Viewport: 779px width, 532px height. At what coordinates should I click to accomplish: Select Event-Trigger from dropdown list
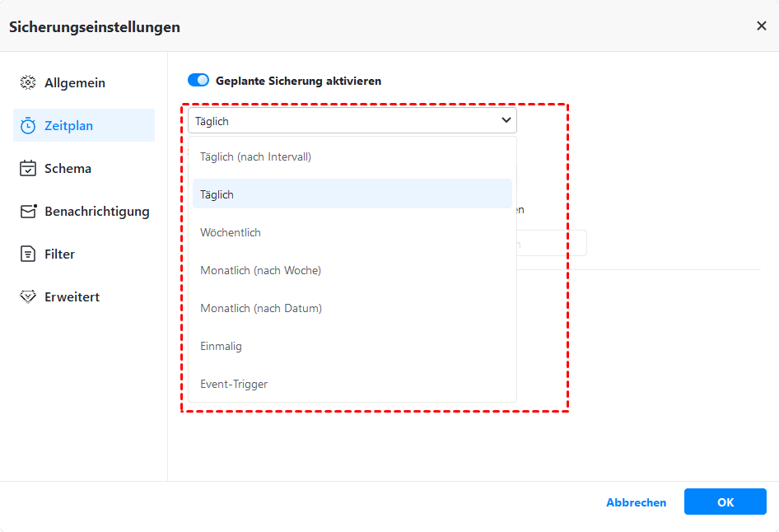[x=234, y=384]
